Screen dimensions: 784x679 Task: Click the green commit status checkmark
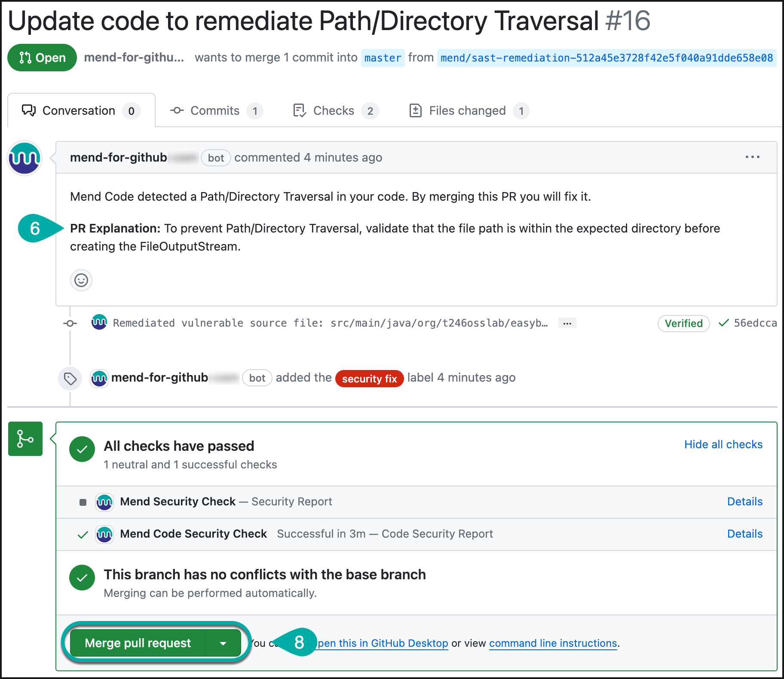[724, 323]
